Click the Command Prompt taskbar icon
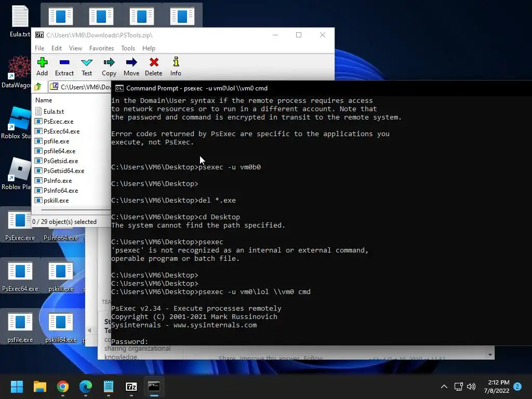Screen dimensions: 532x399 tap(154, 387)
